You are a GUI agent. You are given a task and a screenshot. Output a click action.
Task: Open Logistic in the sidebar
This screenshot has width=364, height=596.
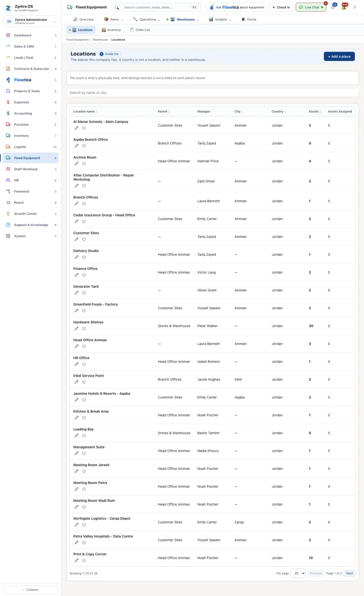click(30, 147)
